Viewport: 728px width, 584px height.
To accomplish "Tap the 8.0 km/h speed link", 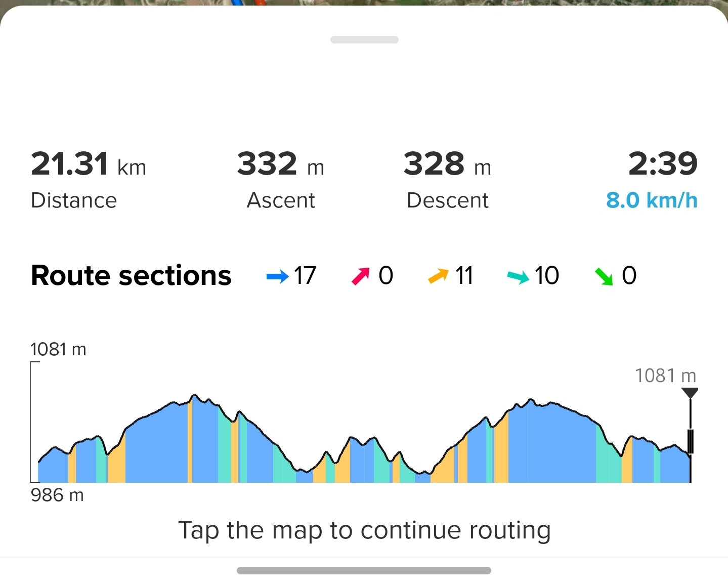I will 652,200.
